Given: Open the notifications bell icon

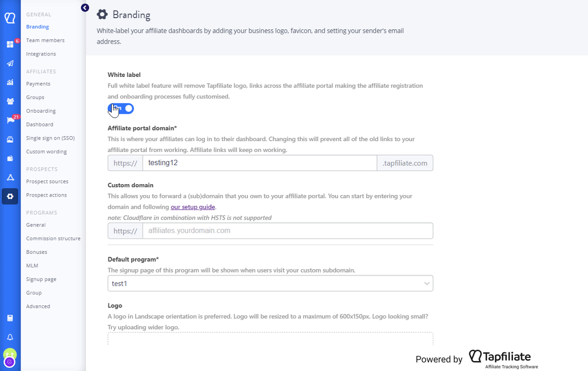Looking at the screenshot, I should point(10,337).
